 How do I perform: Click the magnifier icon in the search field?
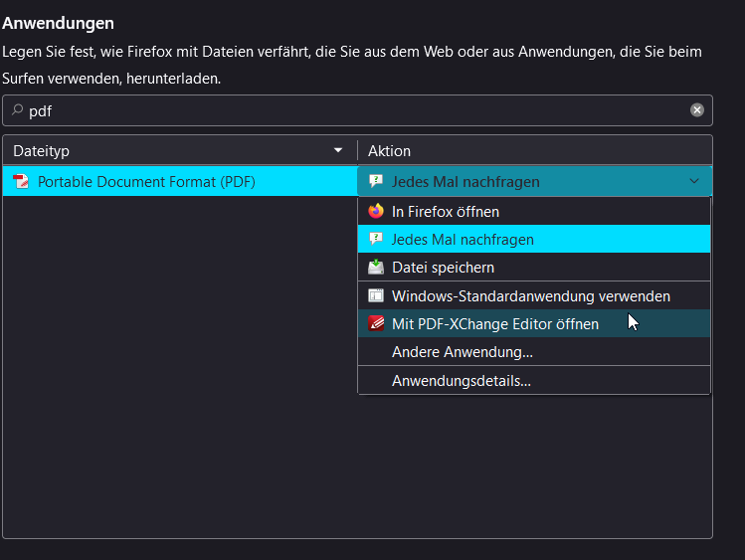(17, 110)
